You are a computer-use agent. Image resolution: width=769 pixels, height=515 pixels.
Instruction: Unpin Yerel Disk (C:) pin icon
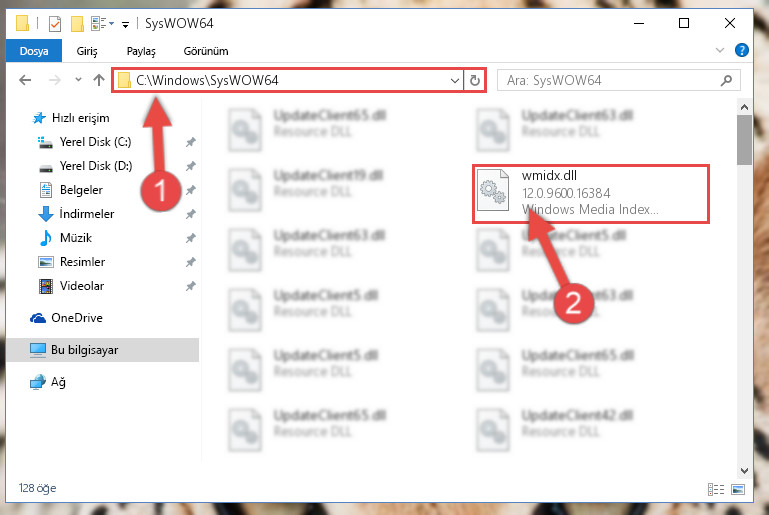[x=190, y=142]
